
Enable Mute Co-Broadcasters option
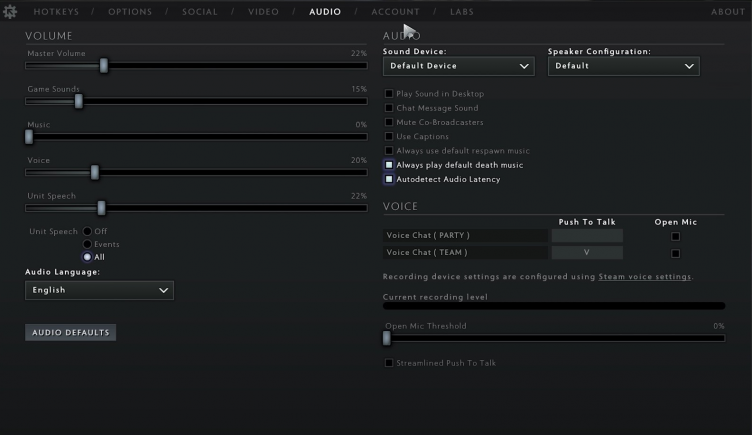click(390, 122)
